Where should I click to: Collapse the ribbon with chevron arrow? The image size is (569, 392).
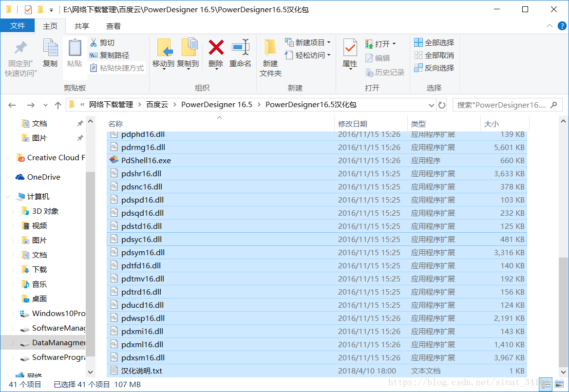(x=550, y=26)
